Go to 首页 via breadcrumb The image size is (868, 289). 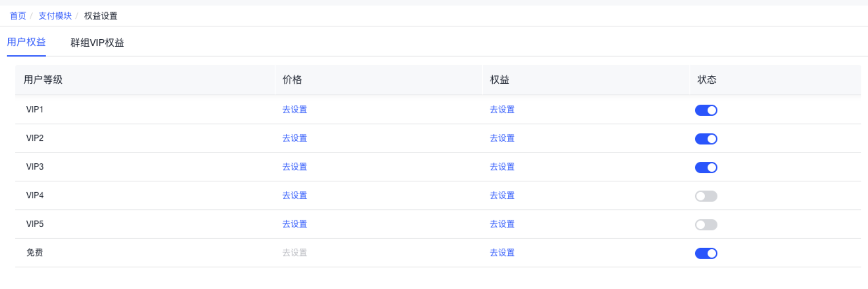tap(18, 16)
